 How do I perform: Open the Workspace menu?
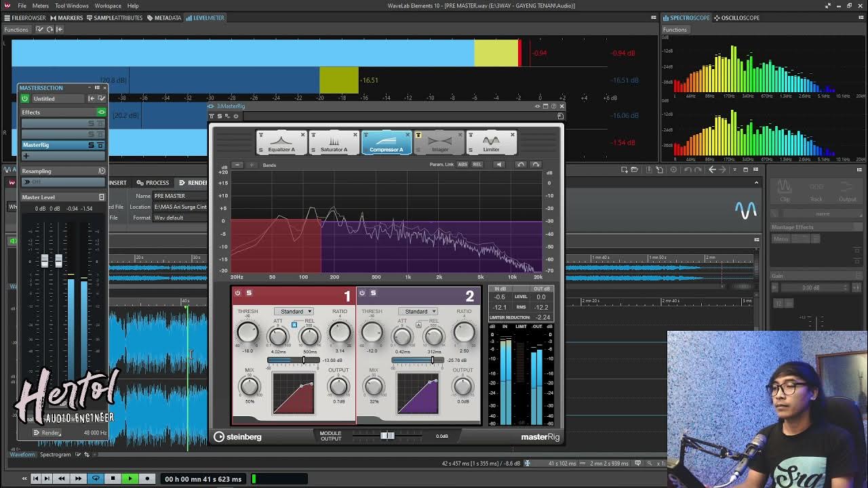(108, 5)
